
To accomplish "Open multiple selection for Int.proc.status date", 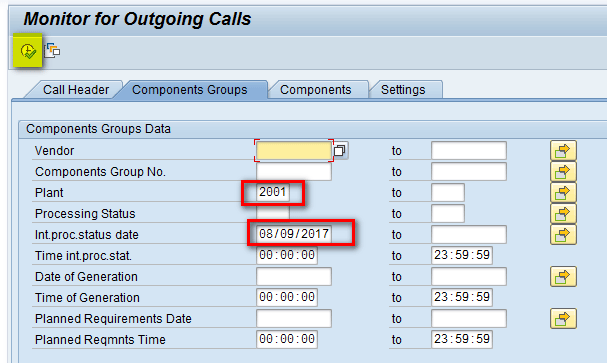I will click(563, 235).
